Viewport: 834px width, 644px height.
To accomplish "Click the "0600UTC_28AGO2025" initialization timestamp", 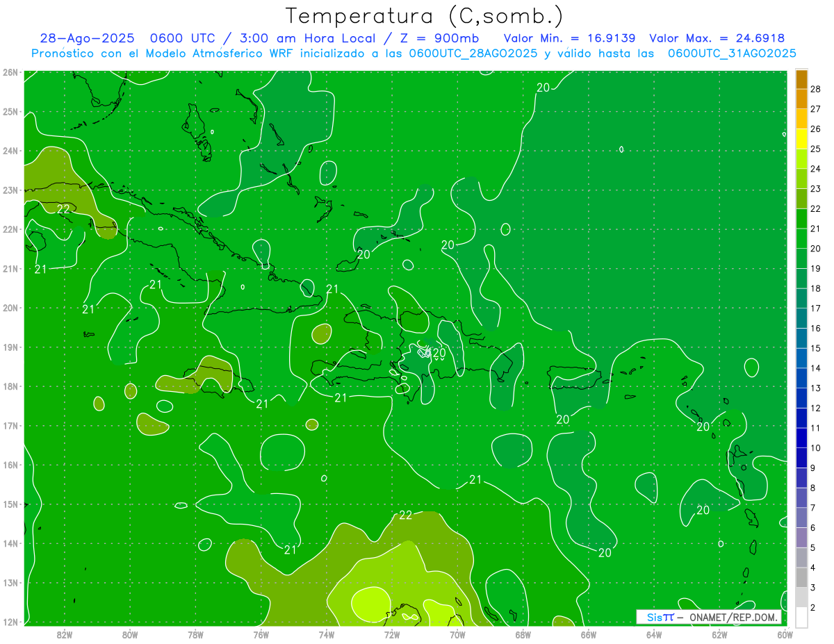I will 473,53.
